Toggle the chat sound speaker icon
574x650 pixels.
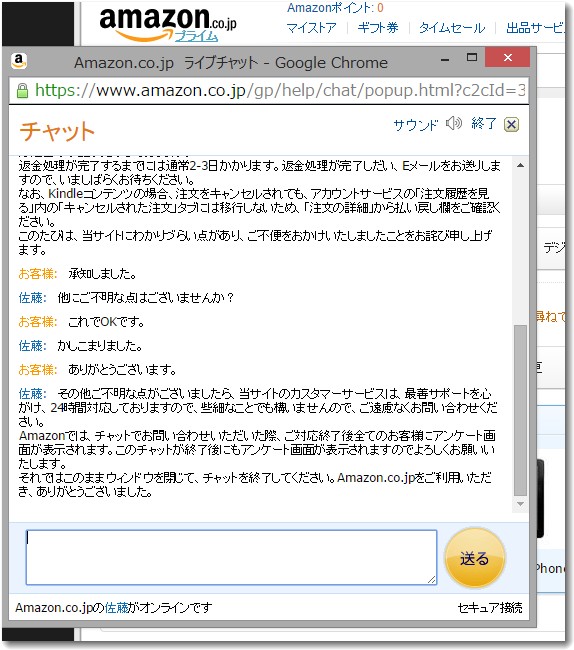[454, 123]
